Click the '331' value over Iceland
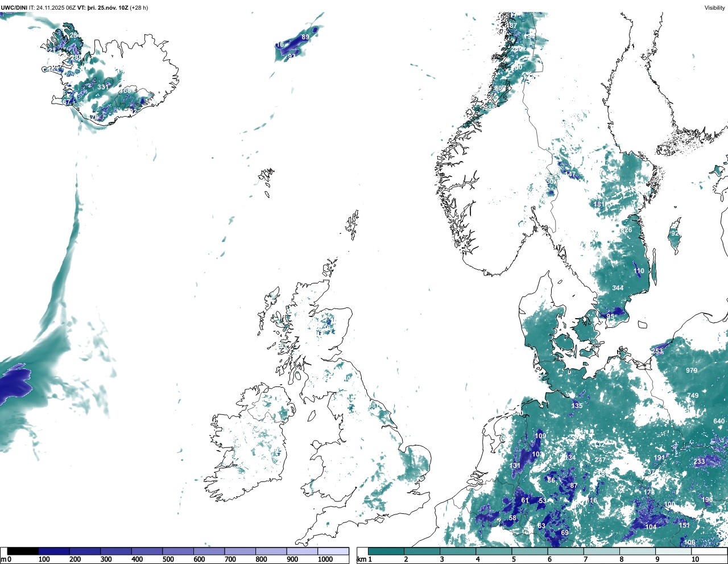Viewport: 728px width, 564px height. (x=102, y=87)
